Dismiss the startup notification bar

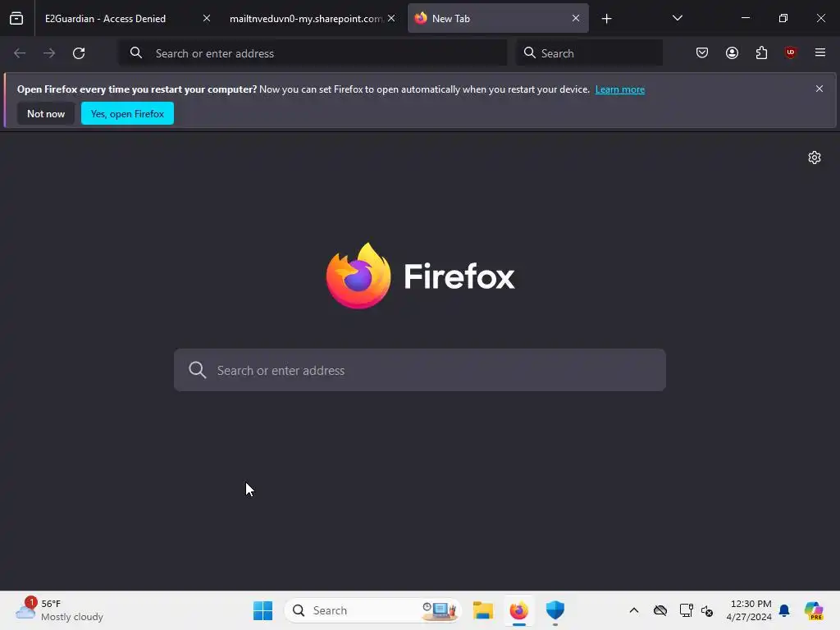click(819, 89)
